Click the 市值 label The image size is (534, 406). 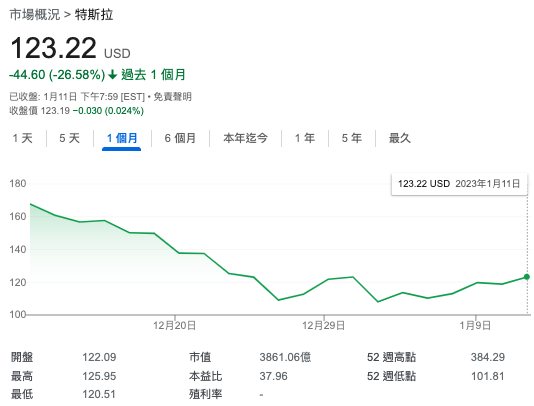pyautogui.click(x=200, y=357)
